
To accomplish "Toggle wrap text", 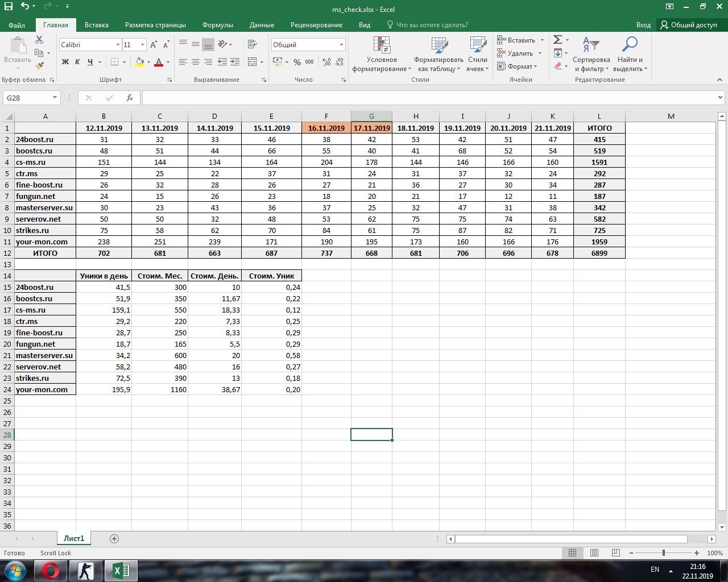I will [x=253, y=44].
